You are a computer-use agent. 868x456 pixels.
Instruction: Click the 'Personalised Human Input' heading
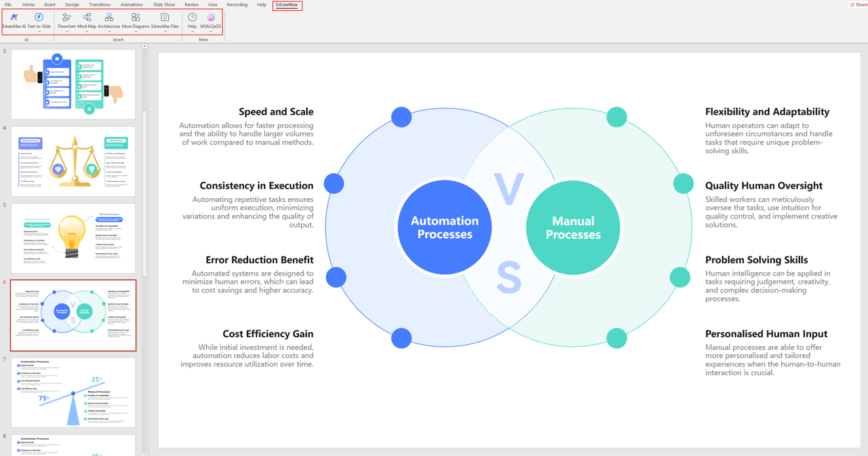[766, 334]
